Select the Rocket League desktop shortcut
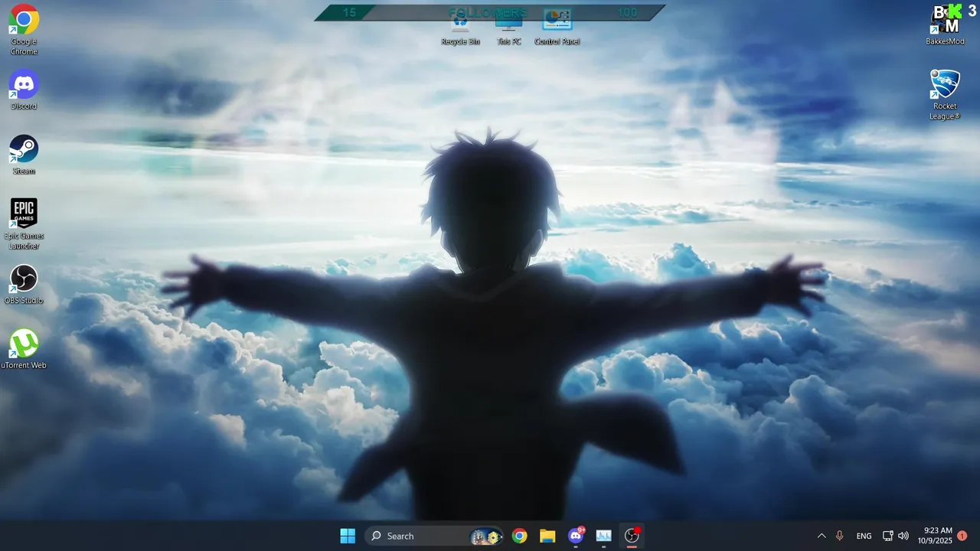Screen dimensions: 980x551 click(945, 95)
